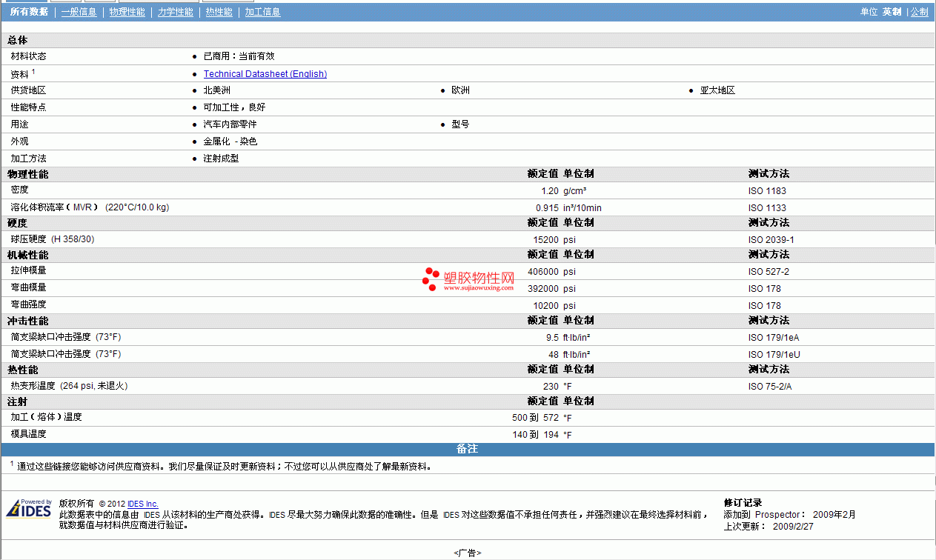Click the 拉伸模量 row label
936x560 pixels.
click(x=29, y=271)
